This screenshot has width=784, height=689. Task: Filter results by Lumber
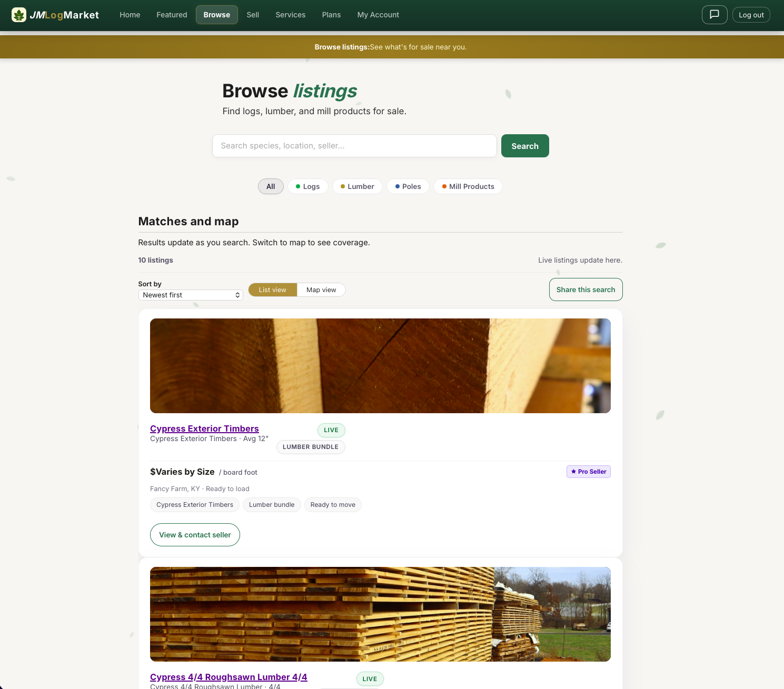(x=357, y=186)
